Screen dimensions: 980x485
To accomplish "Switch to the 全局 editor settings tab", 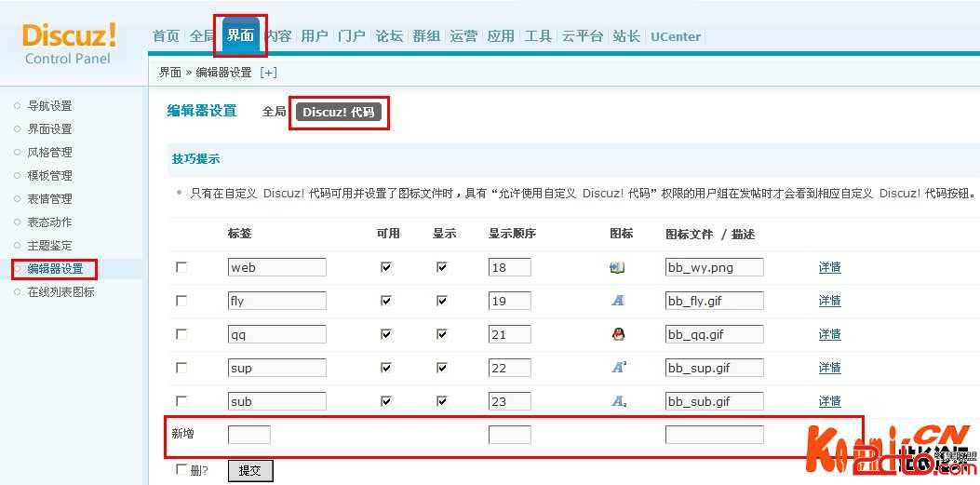I will 274,112.
